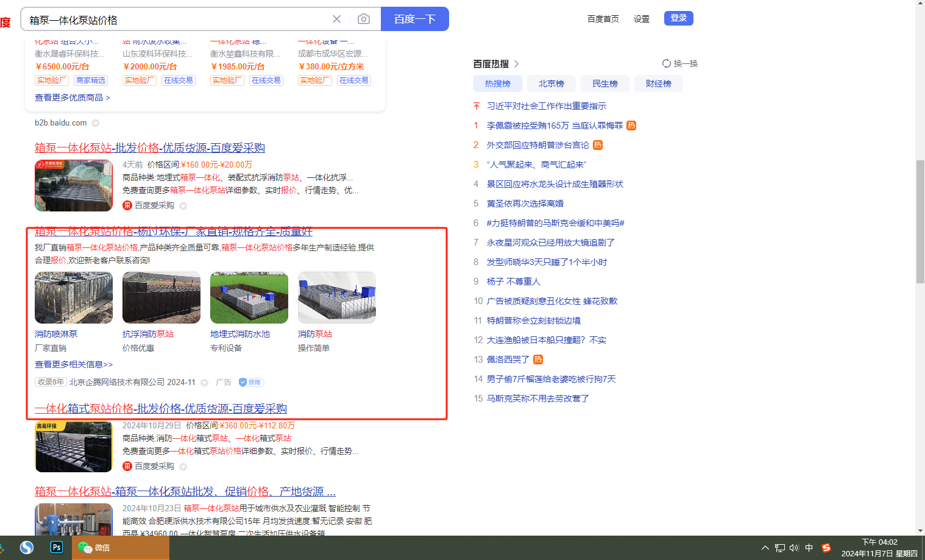Clear search text with the X icon

pos(336,19)
